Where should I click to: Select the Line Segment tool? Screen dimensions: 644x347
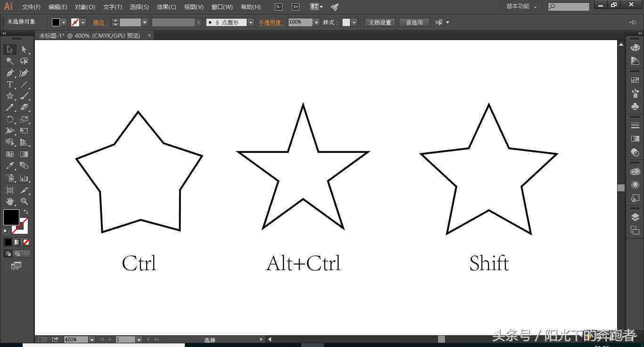click(24, 84)
